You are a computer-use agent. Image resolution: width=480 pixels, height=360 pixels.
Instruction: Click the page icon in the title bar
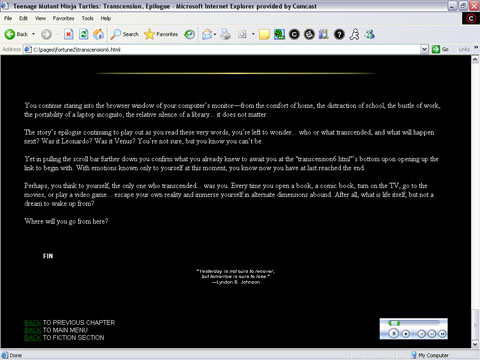[5, 6]
